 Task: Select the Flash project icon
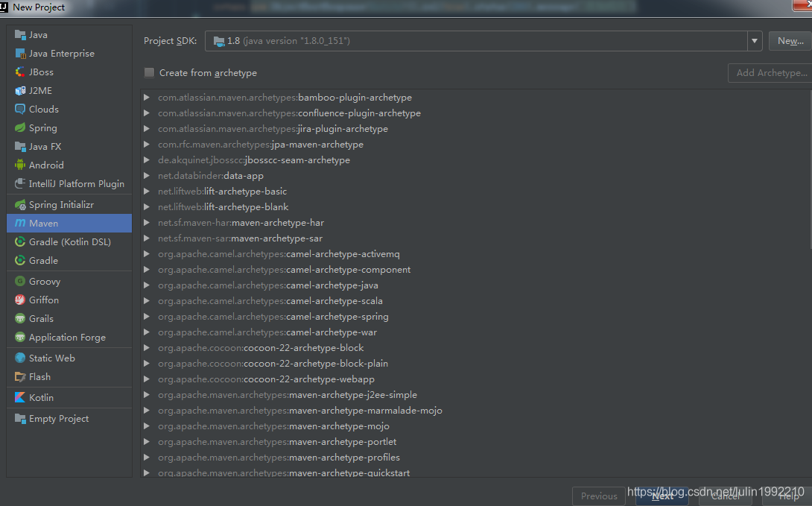click(20, 376)
